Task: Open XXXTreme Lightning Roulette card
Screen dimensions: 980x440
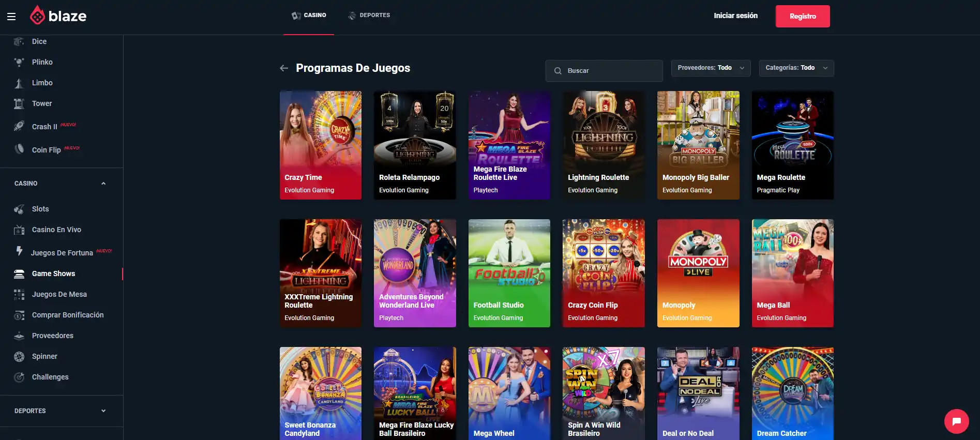Action: pyautogui.click(x=321, y=273)
